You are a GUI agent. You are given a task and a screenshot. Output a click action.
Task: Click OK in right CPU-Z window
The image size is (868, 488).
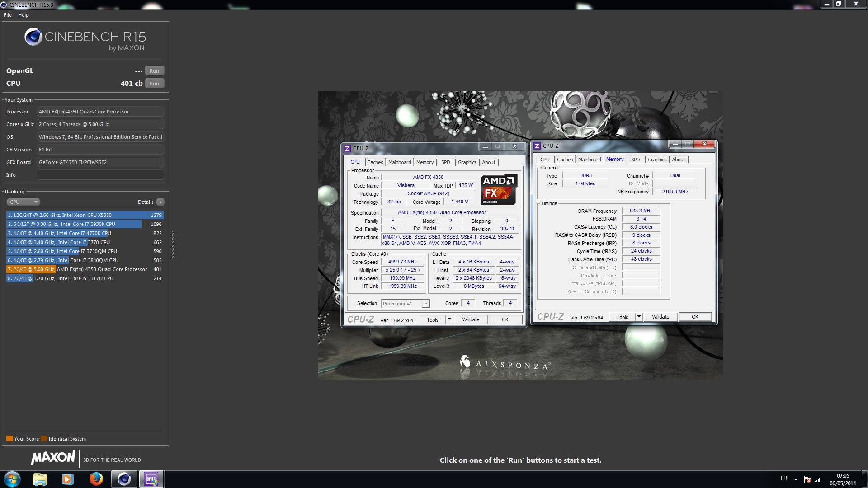695,317
